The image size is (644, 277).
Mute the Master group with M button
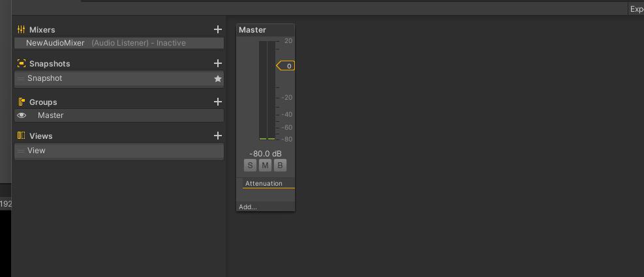266,166
